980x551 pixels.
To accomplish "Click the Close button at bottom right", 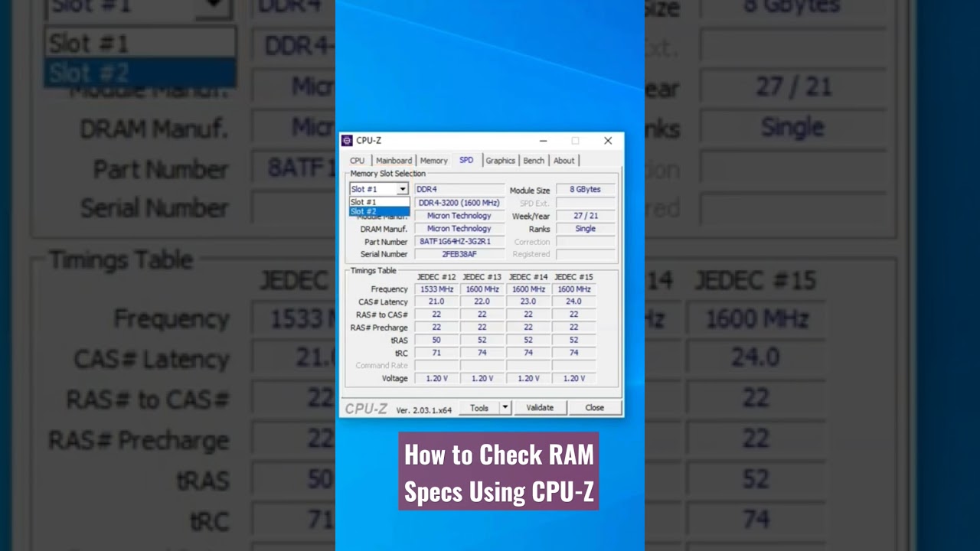I will pos(595,408).
